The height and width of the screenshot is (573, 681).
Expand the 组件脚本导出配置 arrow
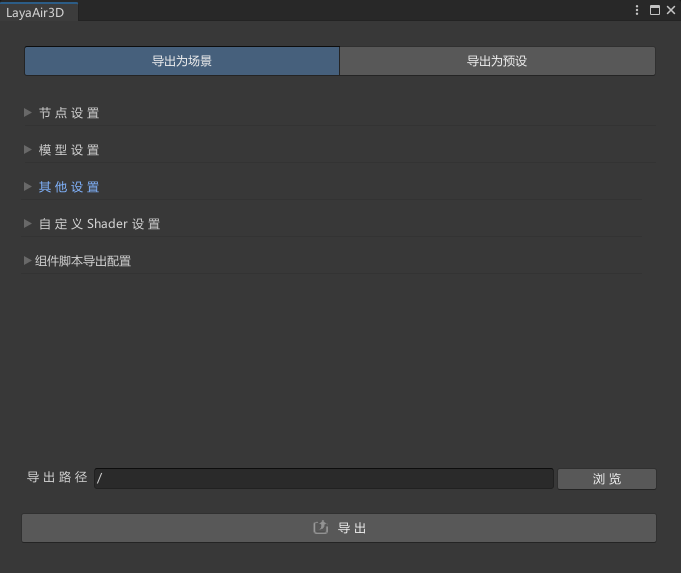click(x=27, y=260)
